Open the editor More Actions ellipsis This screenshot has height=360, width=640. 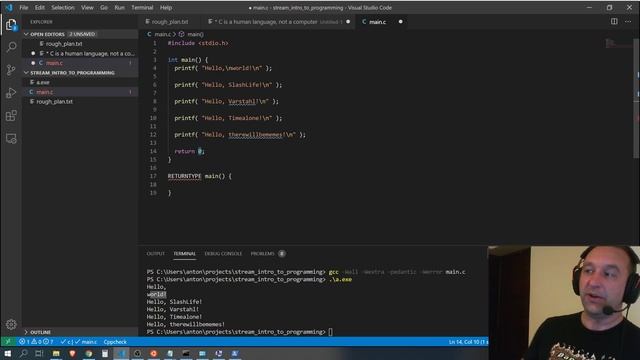tap(628, 22)
